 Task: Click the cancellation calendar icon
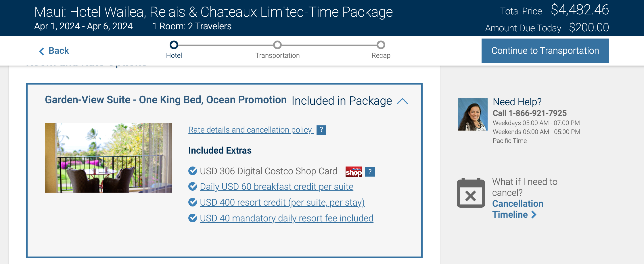pos(471,194)
